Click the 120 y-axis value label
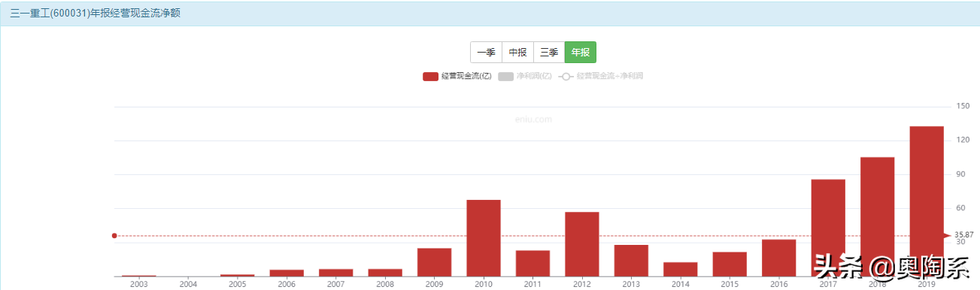Image resolution: width=980 pixels, height=290 pixels. [x=963, y=140]
